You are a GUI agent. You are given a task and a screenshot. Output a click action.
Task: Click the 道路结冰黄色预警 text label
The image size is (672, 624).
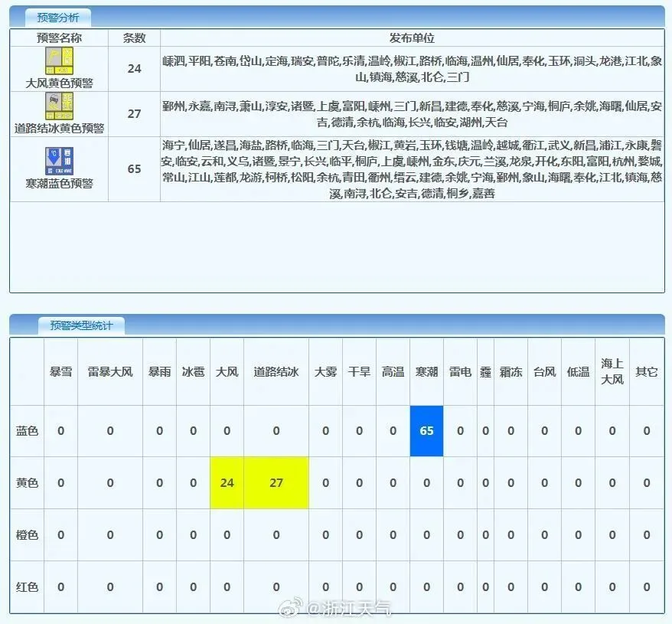point(59,128)
